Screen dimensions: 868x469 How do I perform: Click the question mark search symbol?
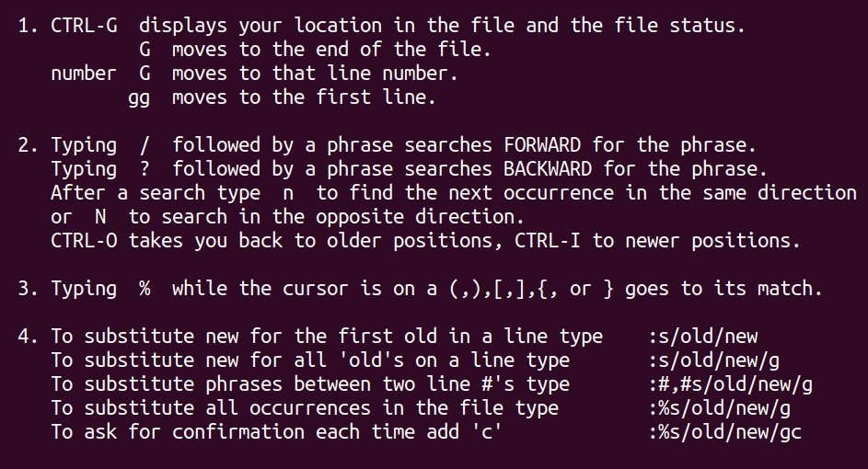(x=145, y=168)
